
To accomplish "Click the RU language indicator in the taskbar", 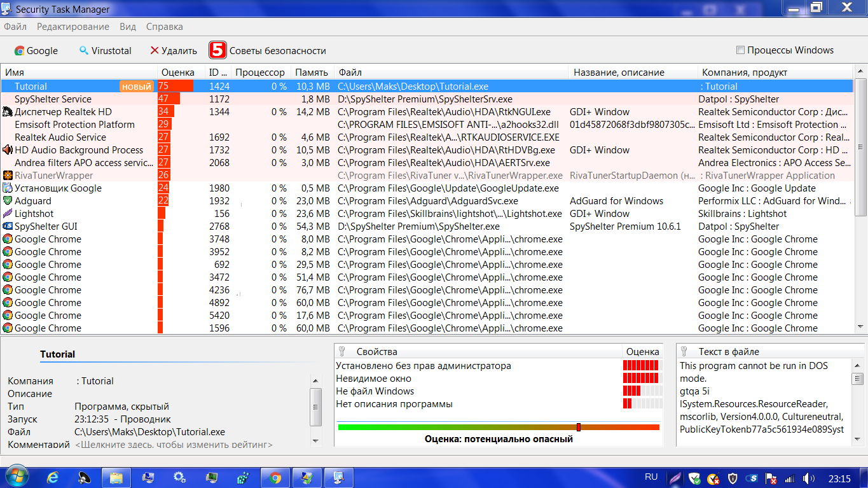I will point(651,477).
